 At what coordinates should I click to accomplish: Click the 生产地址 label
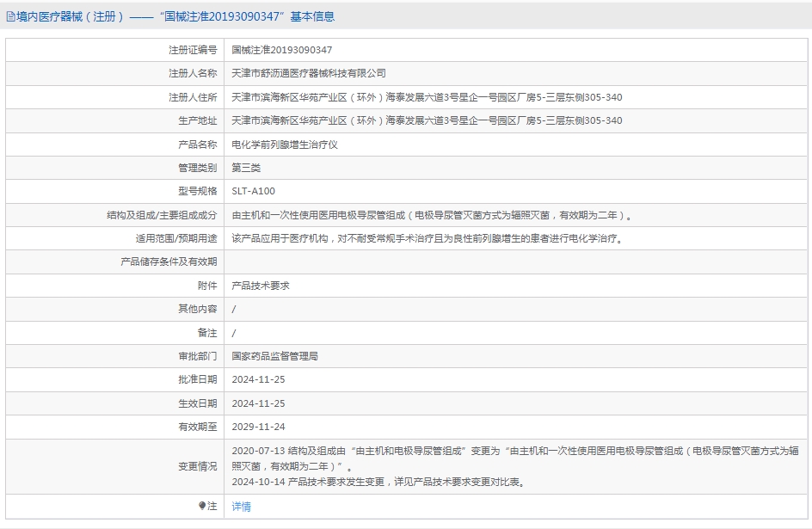tap(197, 120)
